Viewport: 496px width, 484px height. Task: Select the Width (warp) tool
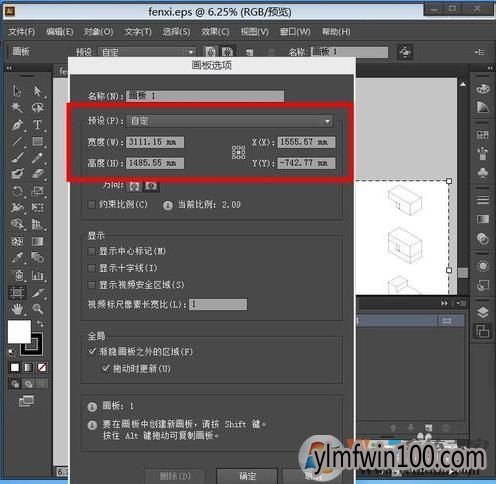pyautogui.click(x=17, y=207)
